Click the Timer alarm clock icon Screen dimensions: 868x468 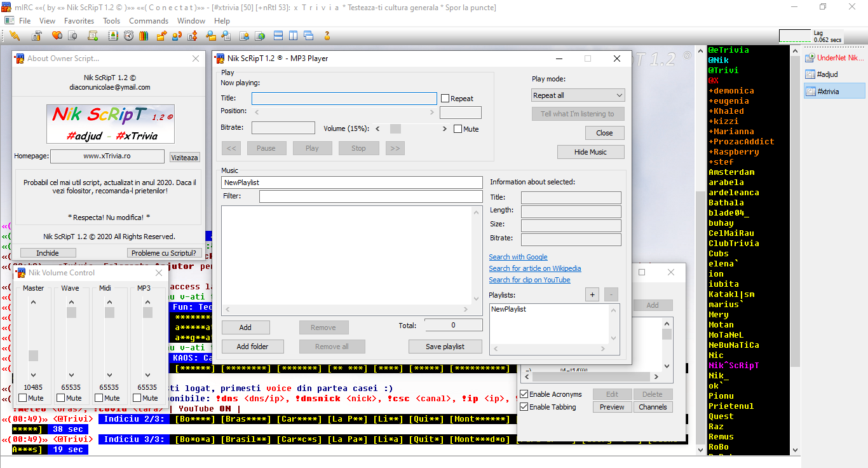[x=128, y=36]
